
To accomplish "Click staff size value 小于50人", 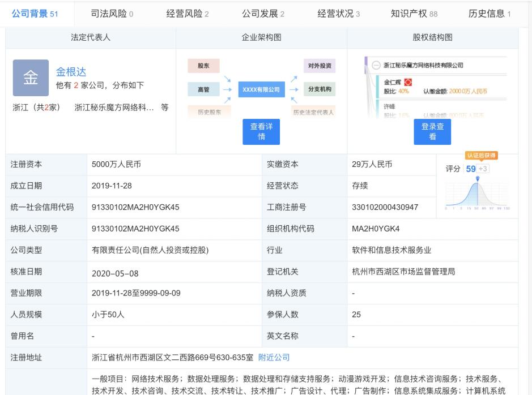I will (x=108, y=315).
